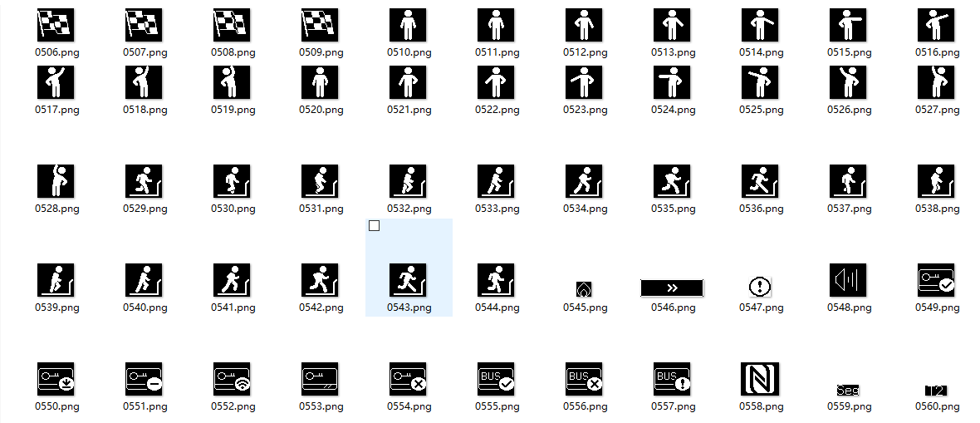Select the flame icon 0545.png
Screen dimensions: 980x423
tap(584, 289)
